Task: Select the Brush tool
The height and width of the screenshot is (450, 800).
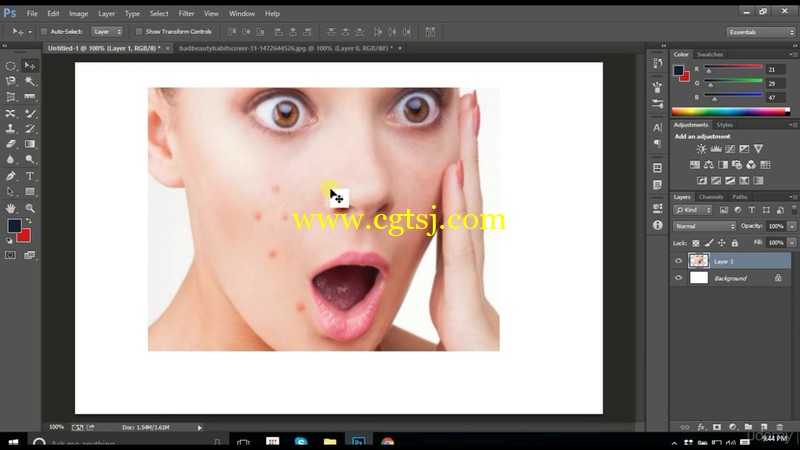Action: 30,113
